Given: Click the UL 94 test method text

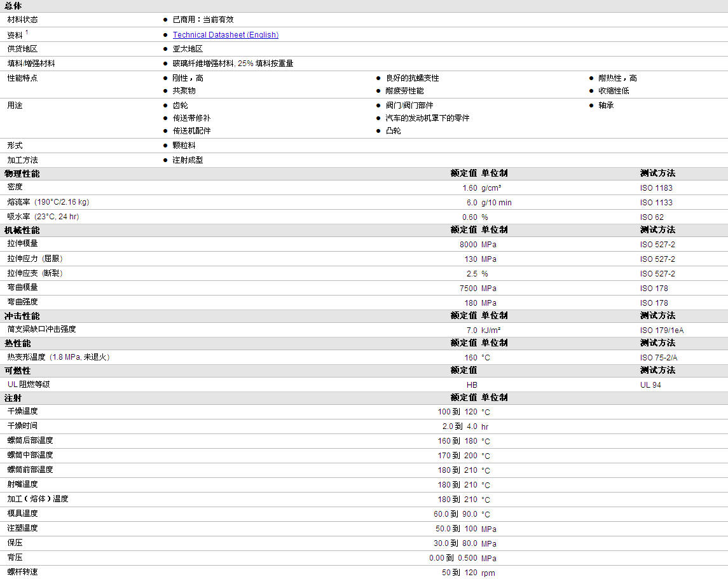Looking at the screenshot, I should point(650,385).
